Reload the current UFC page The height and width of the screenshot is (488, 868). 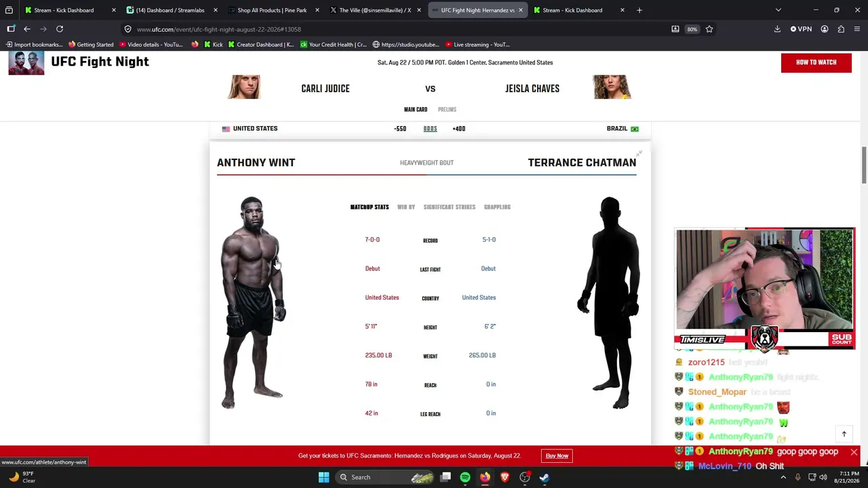[60, 29]
